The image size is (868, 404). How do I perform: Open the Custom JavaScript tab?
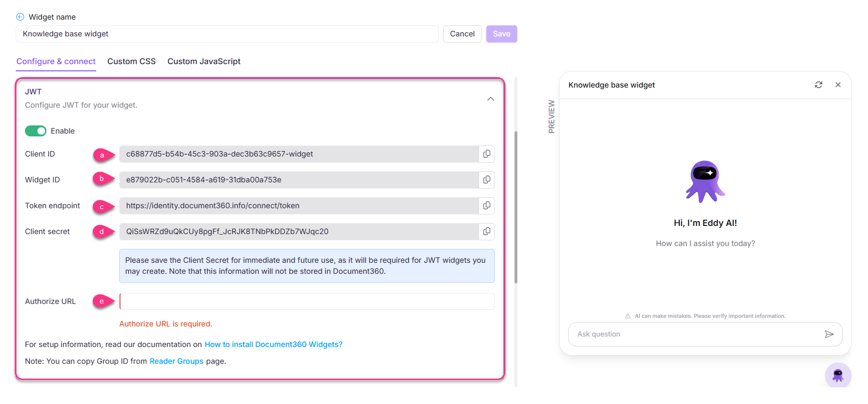[x=204, y=61]
